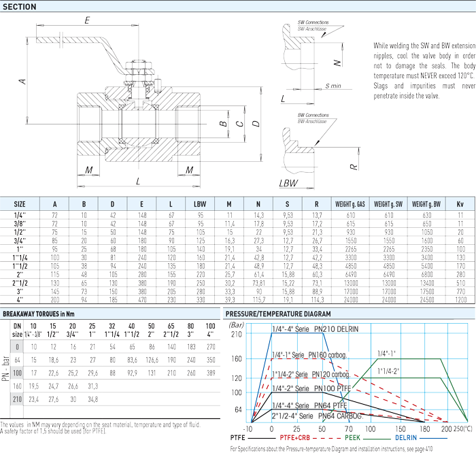Click the PN100 PTFE series label
The image size is (476, 453).
(311, 388)
